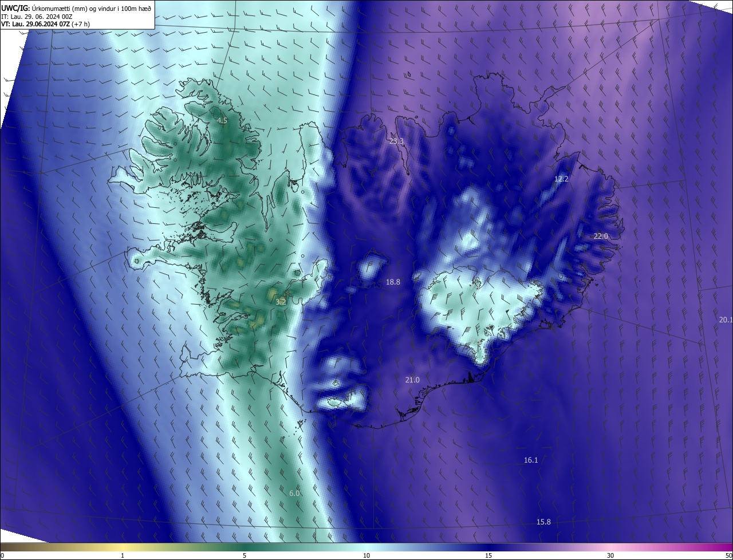Click the 18.8 value on the map
Screen dimensions: 733x560
click(393, 282)
